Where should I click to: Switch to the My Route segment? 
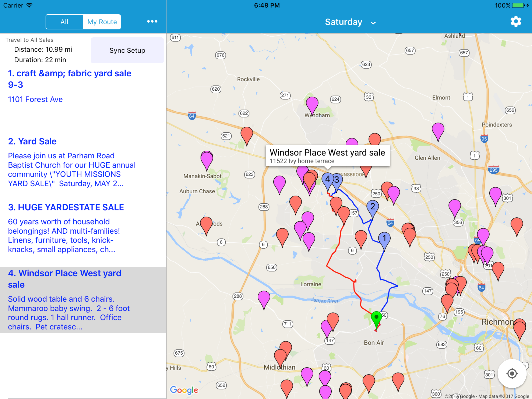[x=102, y=22]
